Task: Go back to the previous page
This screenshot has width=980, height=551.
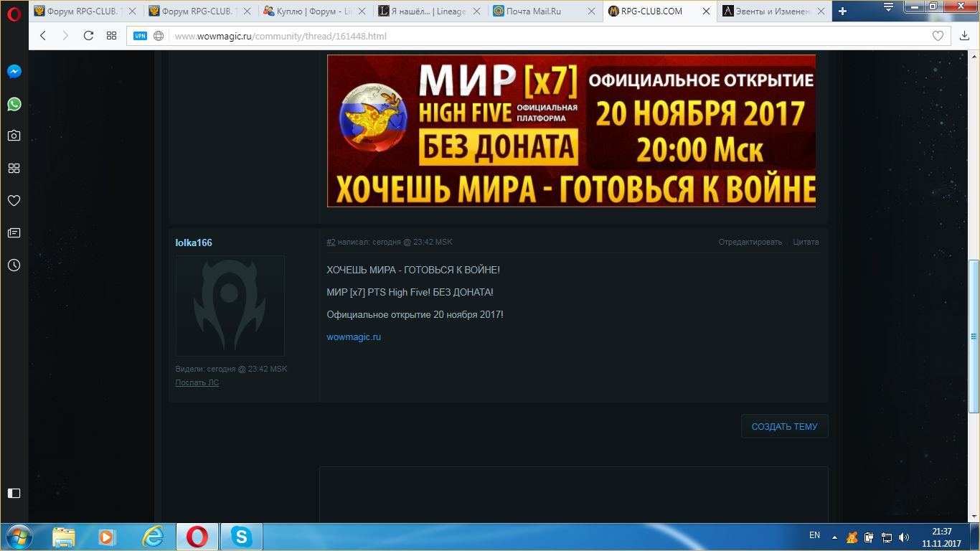Action: [x=43, y=36]
